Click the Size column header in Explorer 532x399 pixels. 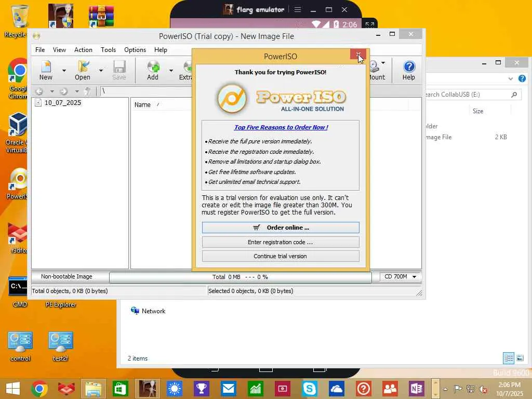coord(478,111)
